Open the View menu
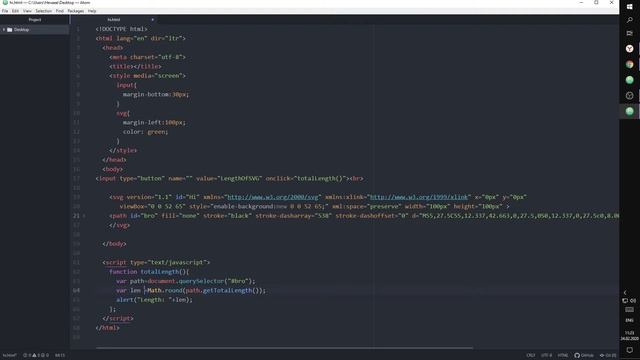The image size is (640, 360). (x=27, y=11)
